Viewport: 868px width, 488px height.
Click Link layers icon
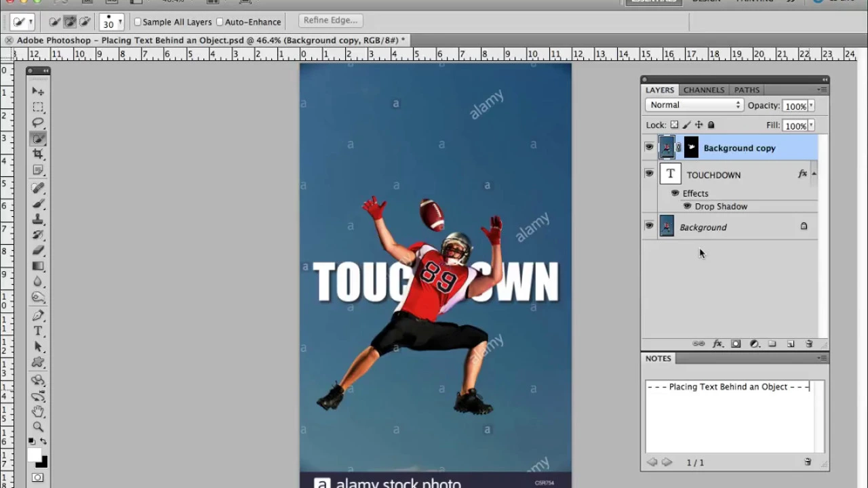pyautogui.click(x=698, y=344)
